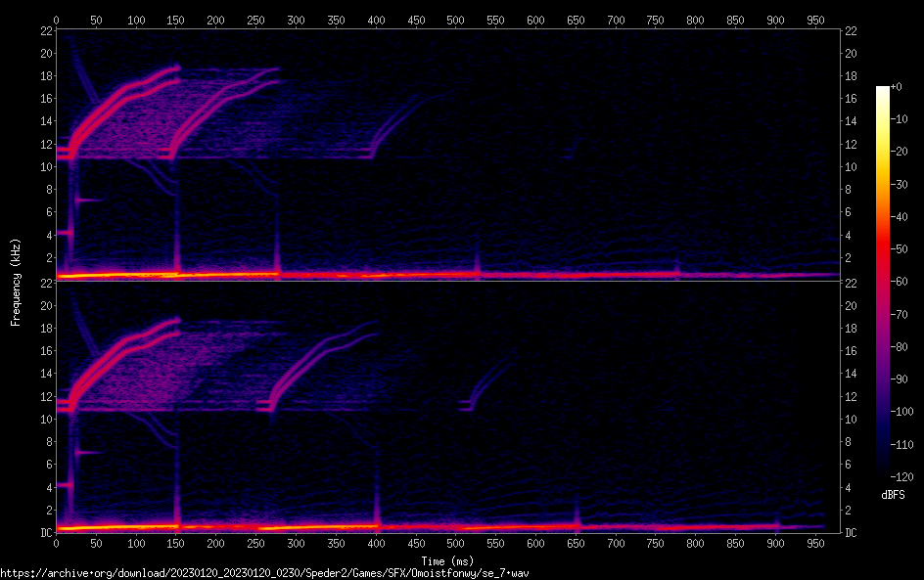Click the 0 tick on the top time axis
Image resolution: width=924 pixels, height=580 pixels.
(56, 20)
